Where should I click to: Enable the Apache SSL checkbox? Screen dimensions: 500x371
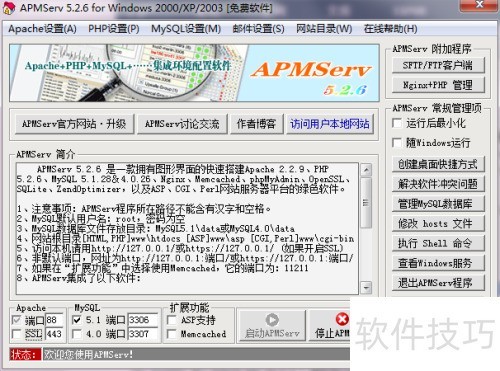point(16,334)
